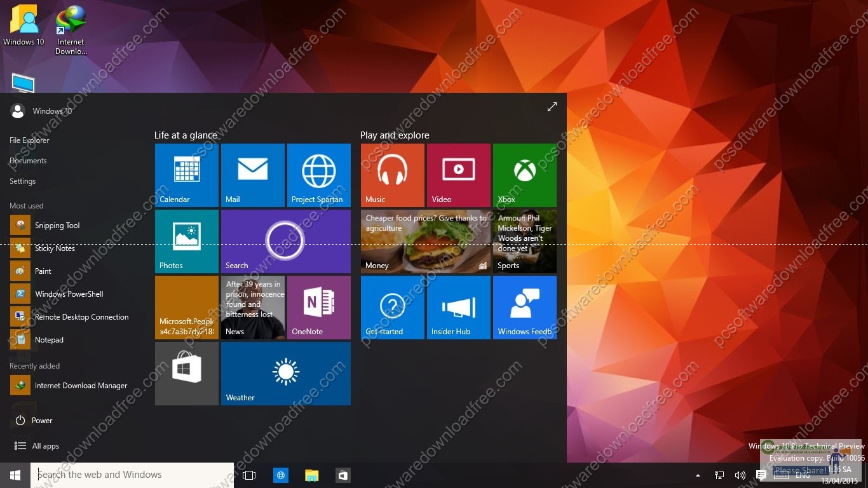Launch the Project Spartan tile

click(319, 175)
